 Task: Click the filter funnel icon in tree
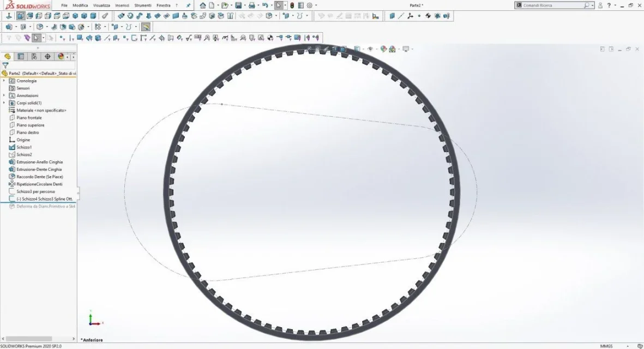click(5, 65)
